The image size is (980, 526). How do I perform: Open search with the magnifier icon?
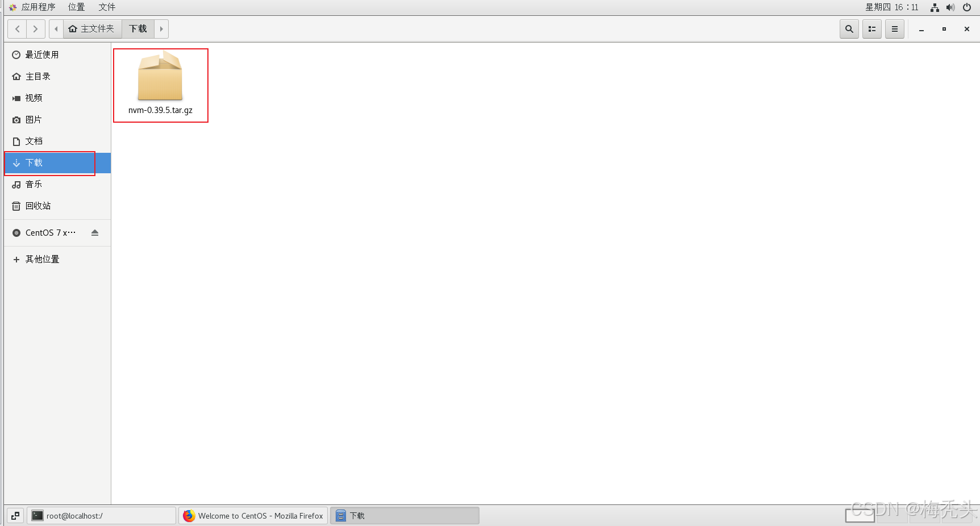click(849, 29)
